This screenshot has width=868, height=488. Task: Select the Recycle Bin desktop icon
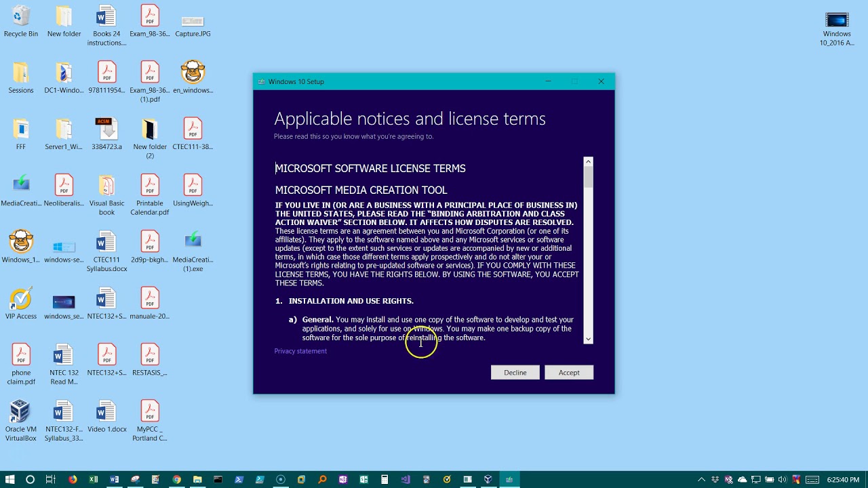click(x=21, y=21)
